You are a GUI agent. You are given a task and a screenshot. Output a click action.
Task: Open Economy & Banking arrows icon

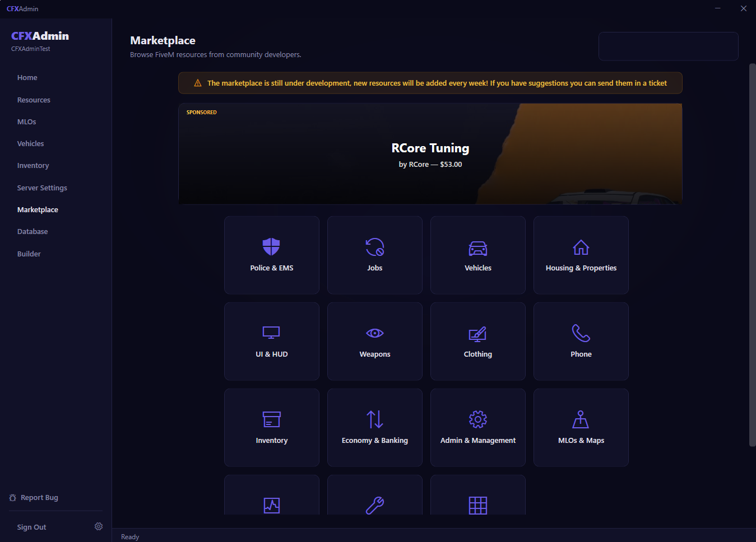[375, 419]
